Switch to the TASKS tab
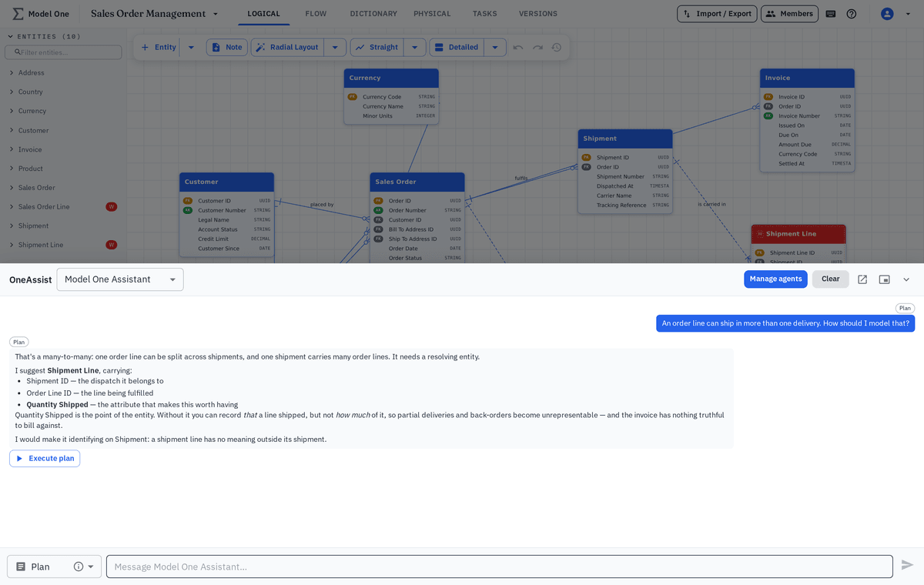Image resolution: width=924 pixels, height=585 pixels. 484,14
